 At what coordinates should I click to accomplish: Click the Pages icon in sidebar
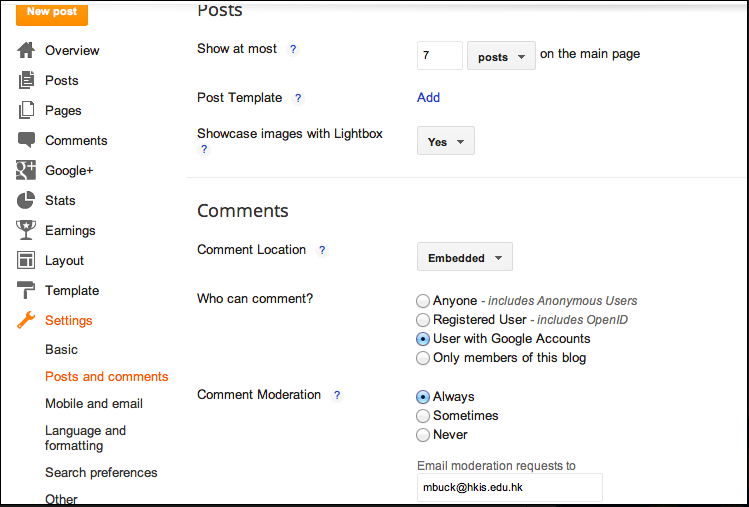(26, 110)
